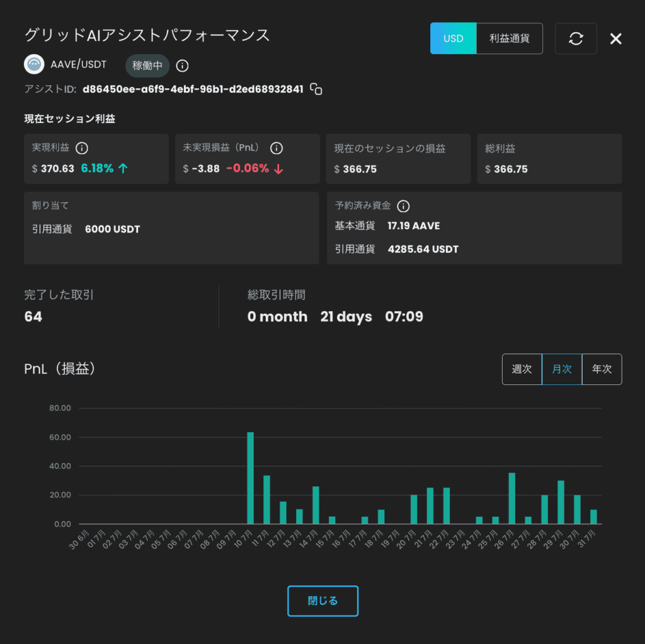645x644 pixels.
Task: Click the 4285.64 USDT reserved value
Action: 423,250
